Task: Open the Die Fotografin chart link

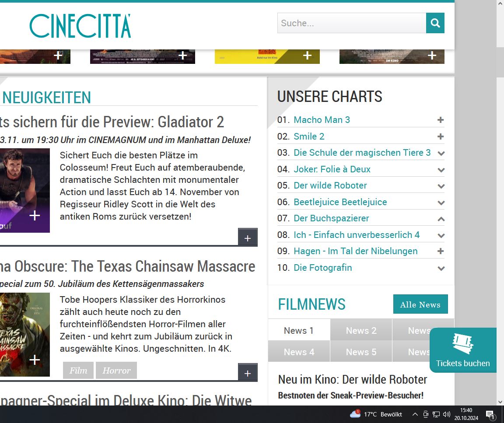Action: tap(323, 267)
